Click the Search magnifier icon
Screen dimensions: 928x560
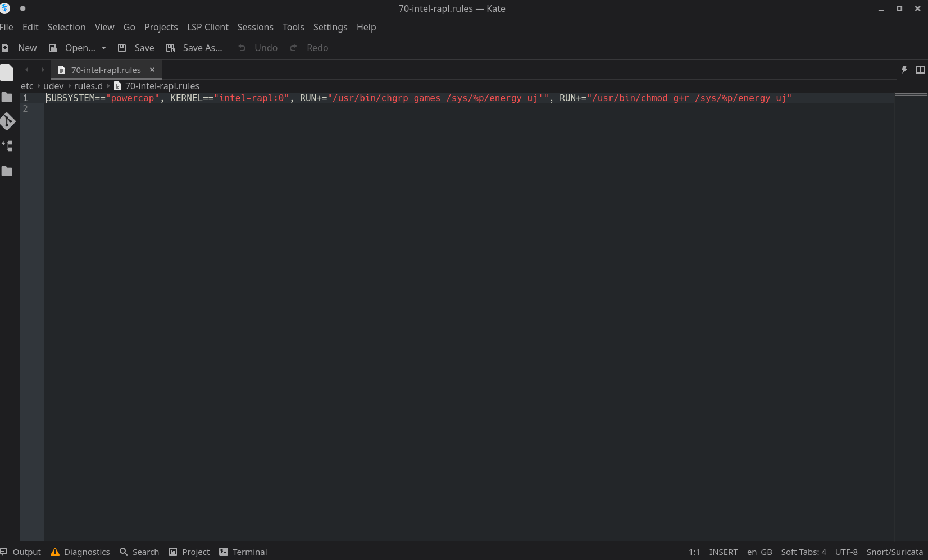click(124, 552)
